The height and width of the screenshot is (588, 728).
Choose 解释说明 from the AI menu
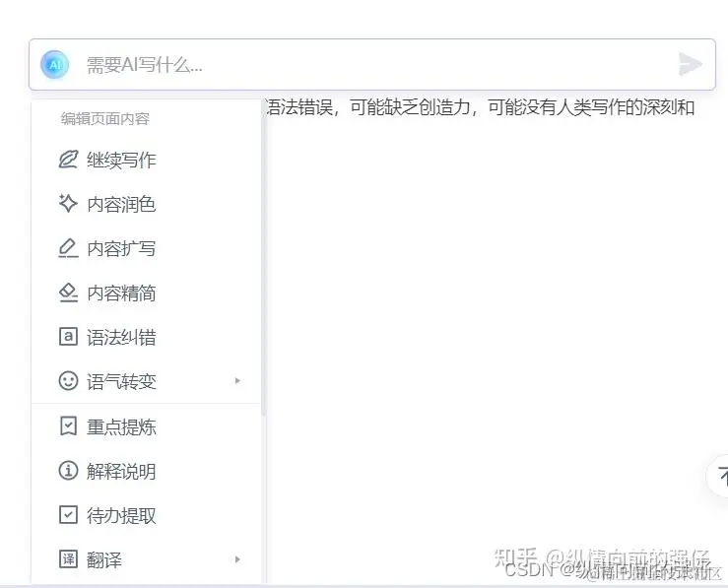coord(146,471)
